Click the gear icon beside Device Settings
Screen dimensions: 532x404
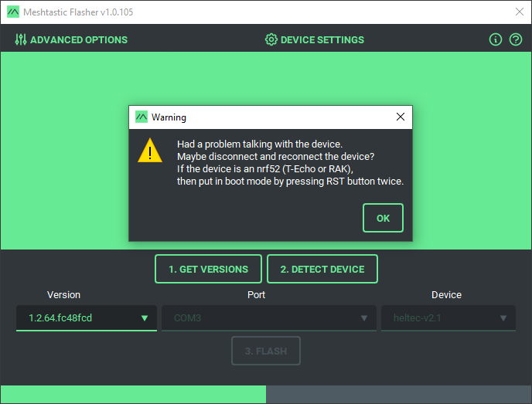(x=271, y=39)
